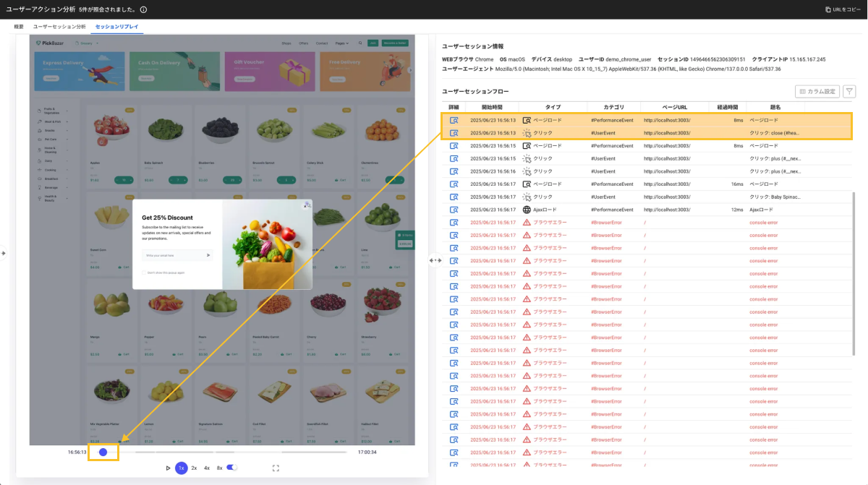
Task: Open detail icon for 16ms page load row
Action: point(454,184)
